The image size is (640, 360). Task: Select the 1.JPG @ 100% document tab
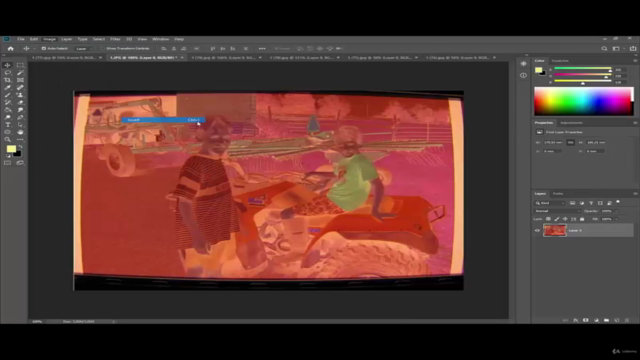[143, 58]
